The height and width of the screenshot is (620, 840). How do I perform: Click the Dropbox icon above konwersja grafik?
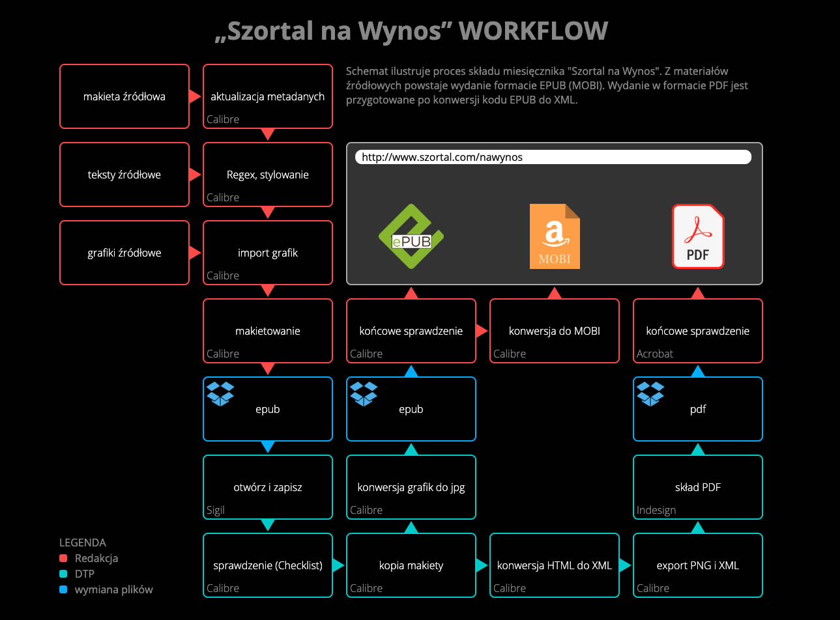(364, 393)
